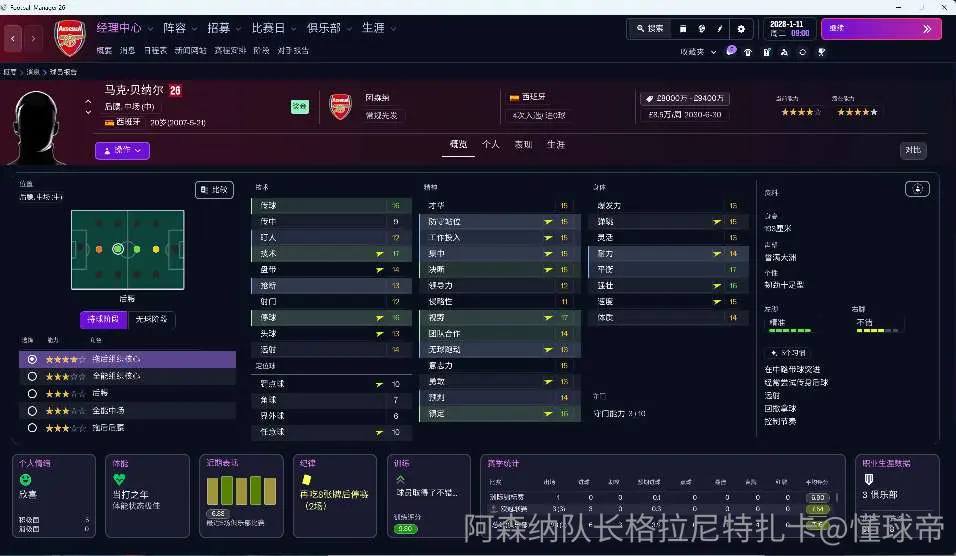Click the left foot green strength bar
The width and height of the screenshot is (956, 556).
tap(790, 330)
